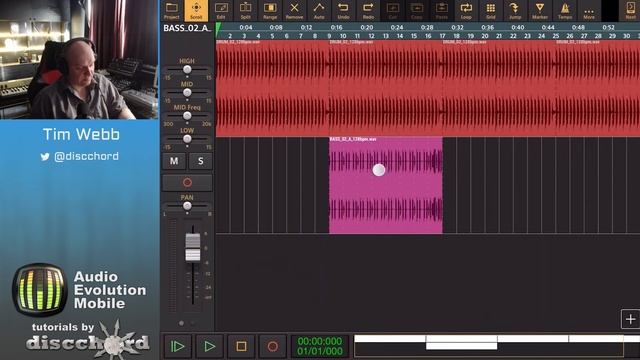Click the Next toolbar button
The image size is (640, 360).
[x=631, y=11]
